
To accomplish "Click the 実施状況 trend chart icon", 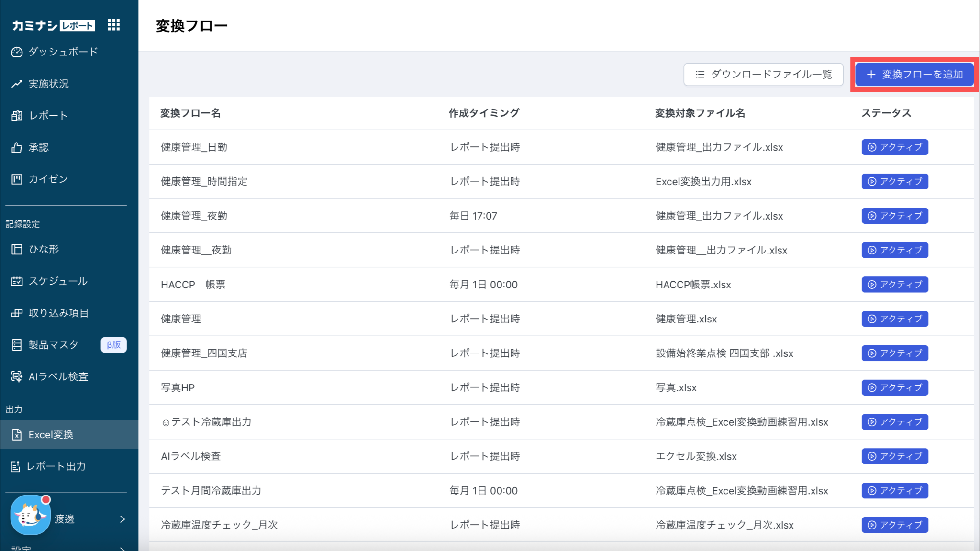I will [17, 84].
